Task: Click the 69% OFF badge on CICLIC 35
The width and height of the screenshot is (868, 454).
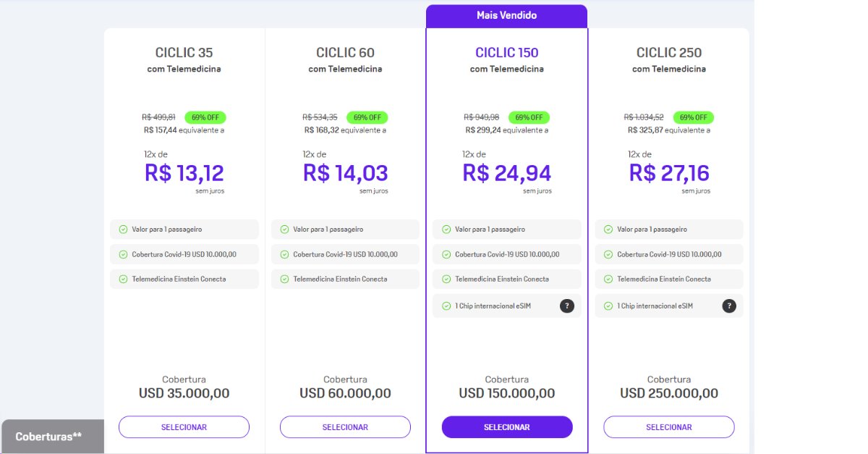Action: (x=206, y=117)
